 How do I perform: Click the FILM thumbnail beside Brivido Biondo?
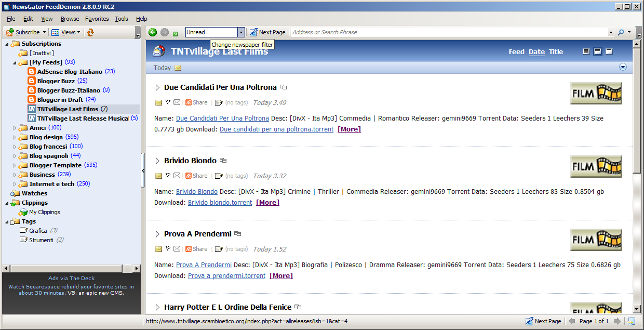point(596,166)
